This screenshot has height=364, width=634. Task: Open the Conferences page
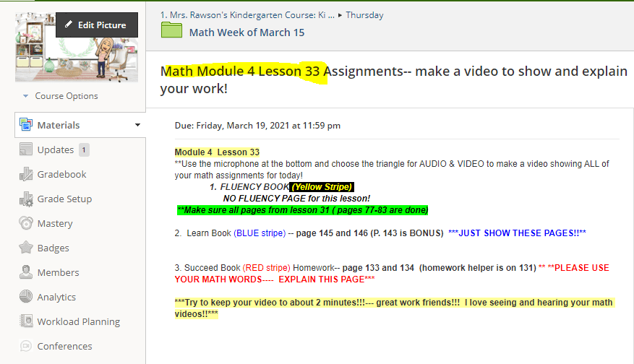pyautogui.click(x=64, y=346)
